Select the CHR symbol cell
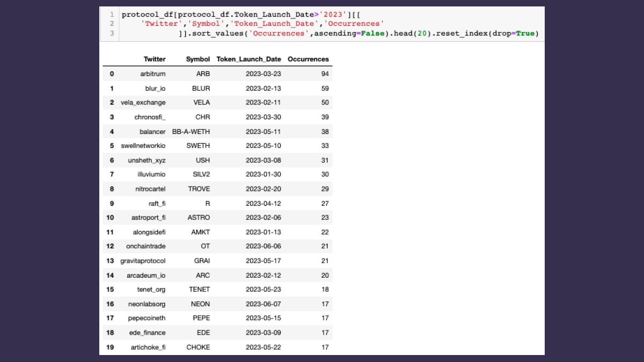This screenshot has width=644, height=362. pos(203,117)
